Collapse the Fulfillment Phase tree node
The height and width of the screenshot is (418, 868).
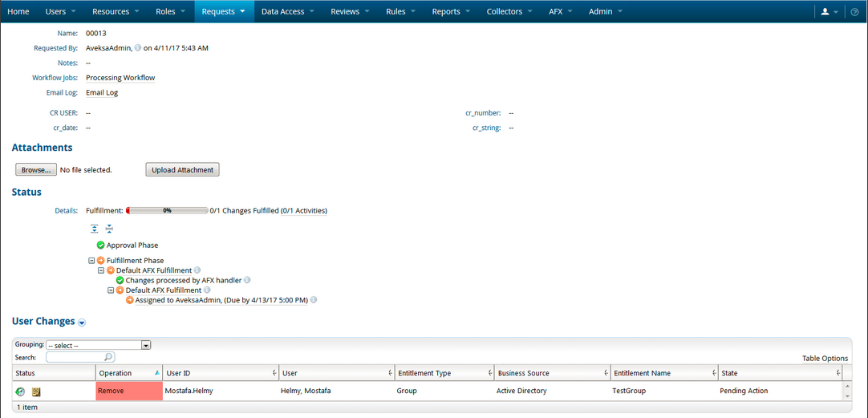click(91, 260)
